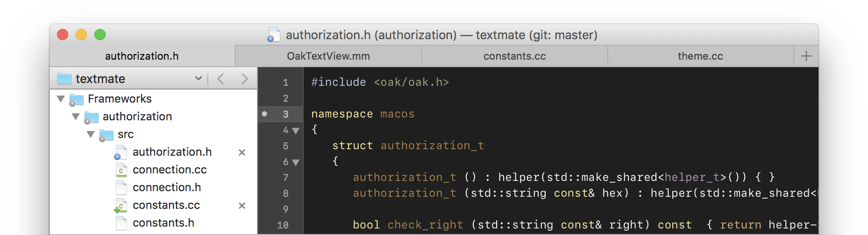Open connection.cc in file browser
Screen dimensions: 868x235
[170, 170]
